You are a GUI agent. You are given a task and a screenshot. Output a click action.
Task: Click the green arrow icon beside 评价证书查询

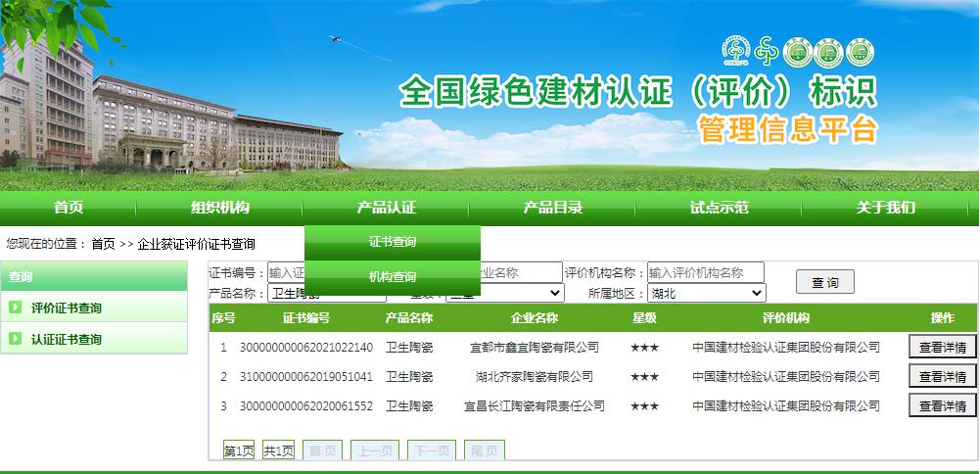pyautogui.click(x=16, y=308)
